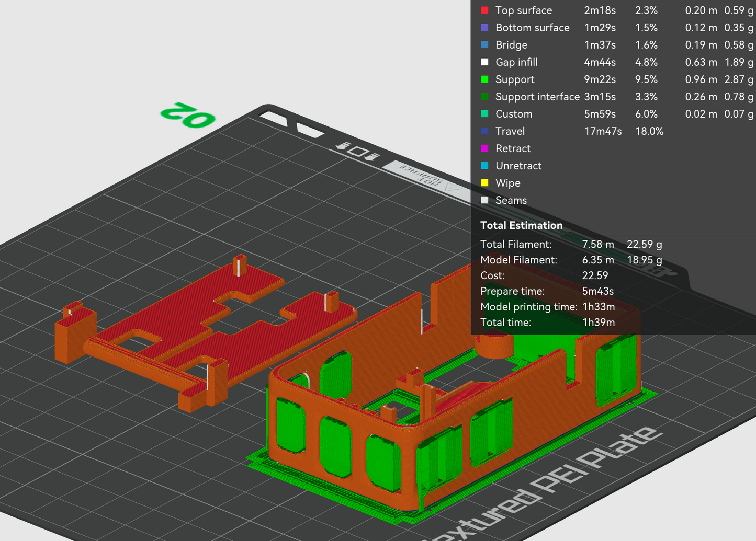Toggle Top surface line type visibility

click(524, 10)
